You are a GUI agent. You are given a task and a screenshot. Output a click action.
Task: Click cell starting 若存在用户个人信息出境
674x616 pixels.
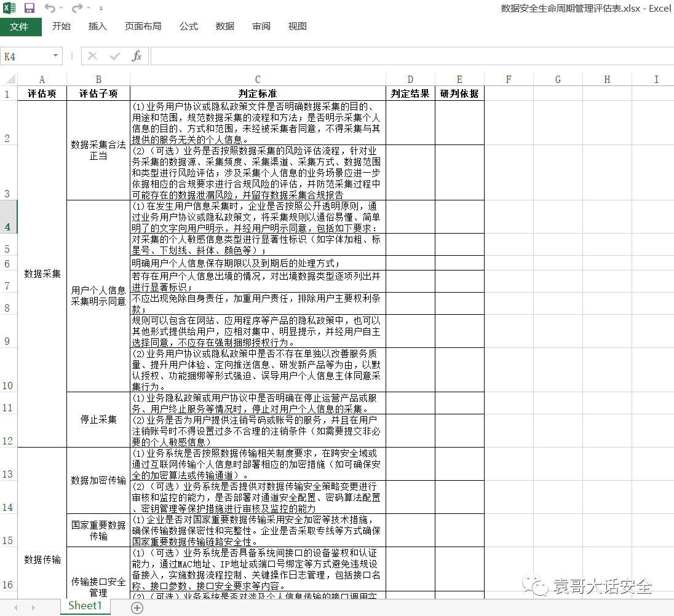coord(258,282)
